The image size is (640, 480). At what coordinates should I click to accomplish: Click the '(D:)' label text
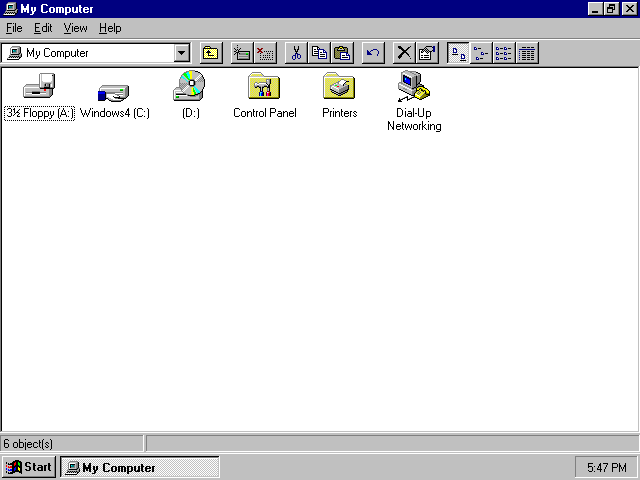point(191,113)
